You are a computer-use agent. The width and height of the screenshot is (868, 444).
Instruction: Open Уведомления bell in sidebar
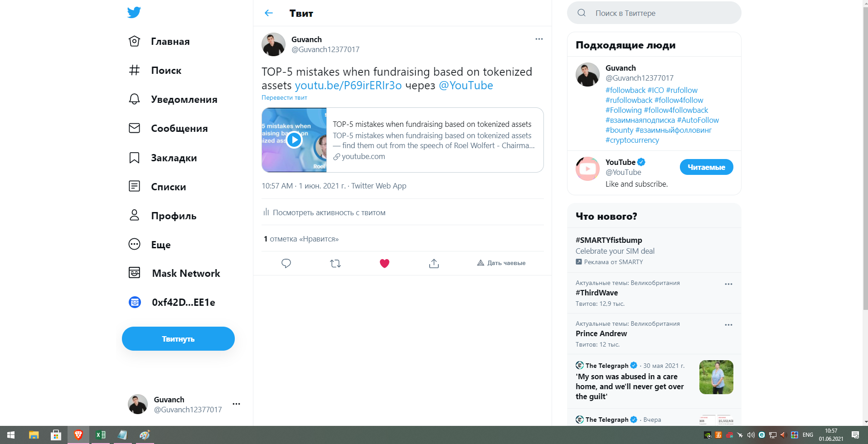(x=173, y=99)
